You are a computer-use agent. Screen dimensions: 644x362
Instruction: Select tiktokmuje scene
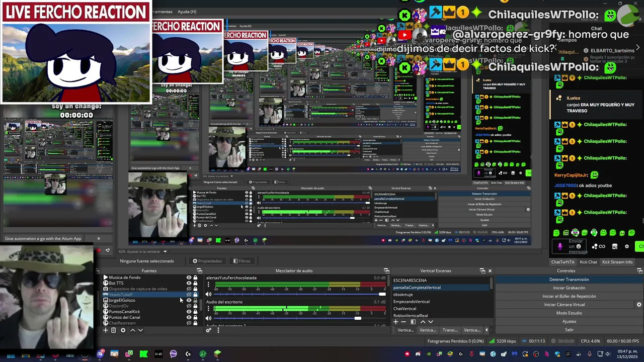point(403,295)
